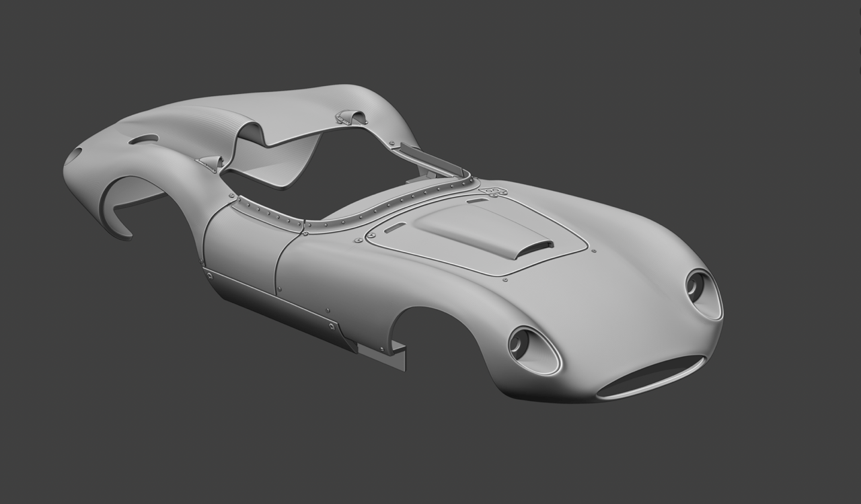Click the oval slot on the rear deck
The height and width of the screenshot is (504, 861).
point(143,139)
